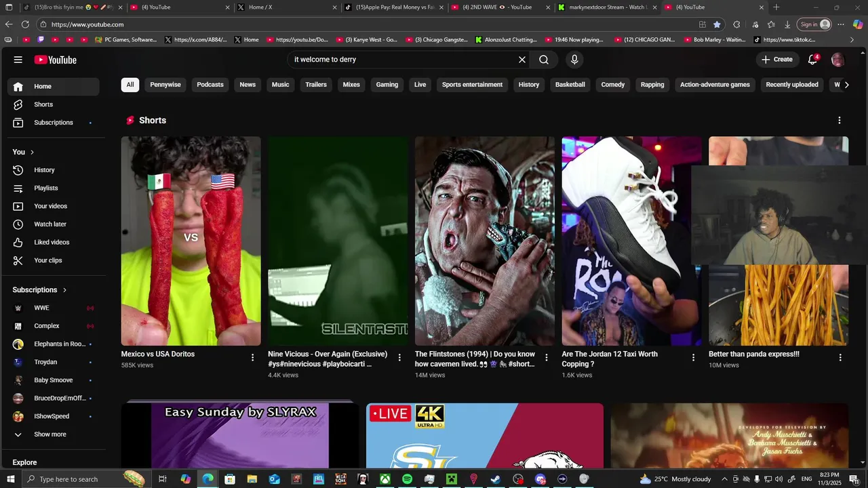Show more filter chips with right arrow

pyautogui.click(x=846, y=85)
